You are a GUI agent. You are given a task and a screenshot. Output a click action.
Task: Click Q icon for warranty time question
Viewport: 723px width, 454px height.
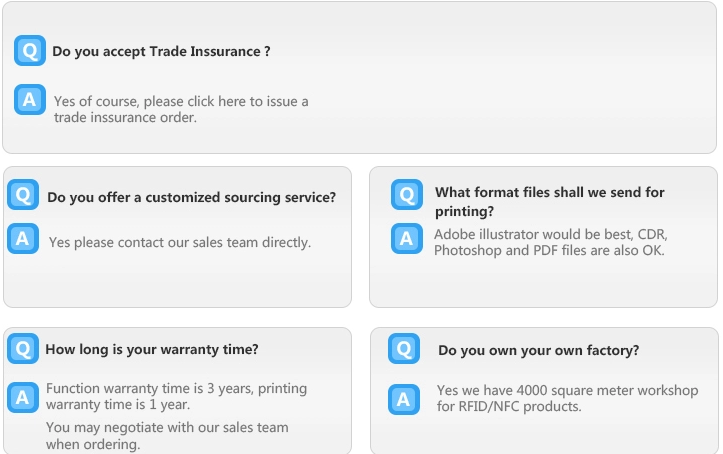click(23, 348)
